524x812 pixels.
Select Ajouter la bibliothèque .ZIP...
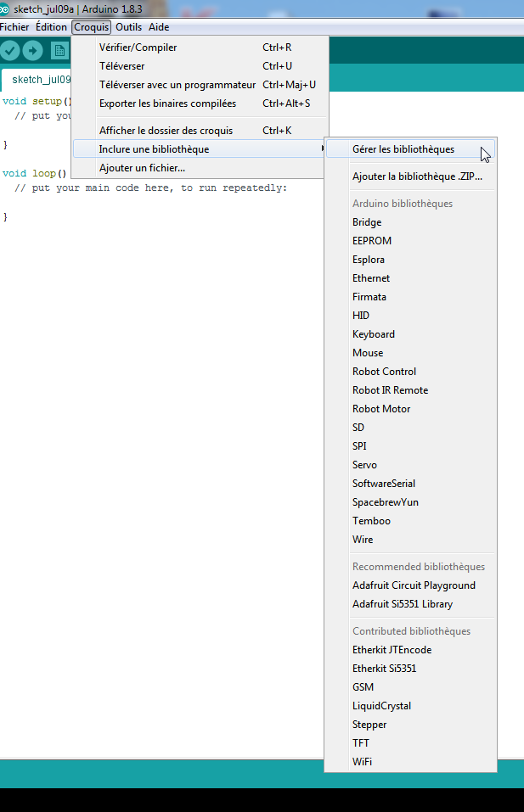410,176
